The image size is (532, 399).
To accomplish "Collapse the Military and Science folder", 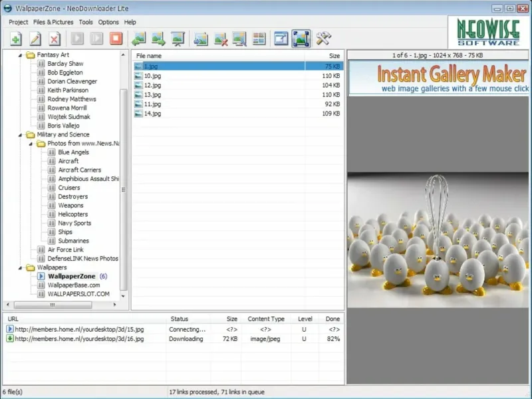I will tap(20, 135).
